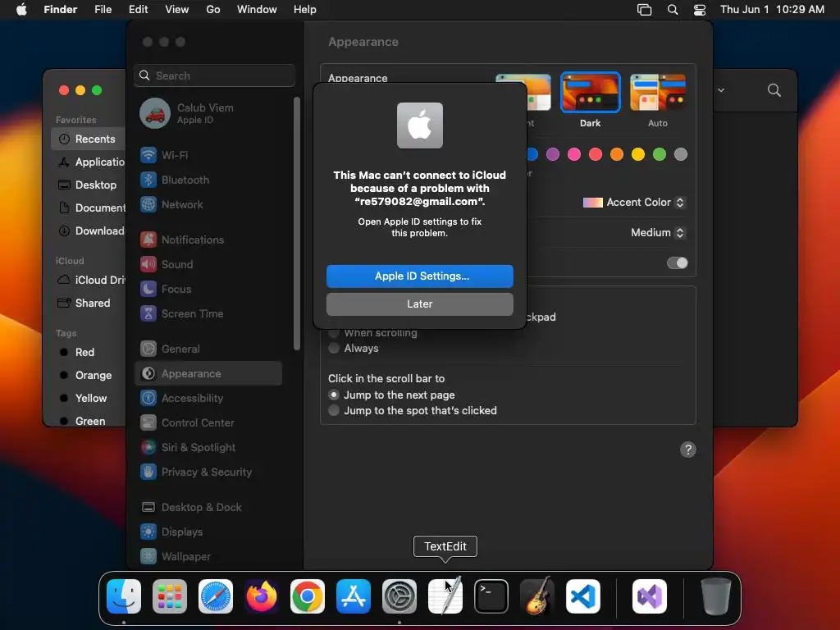The height and width of the screenshot is (630, 840).
Task: Open Sound settings in the sidebar
Action: [x=209, y=265]
